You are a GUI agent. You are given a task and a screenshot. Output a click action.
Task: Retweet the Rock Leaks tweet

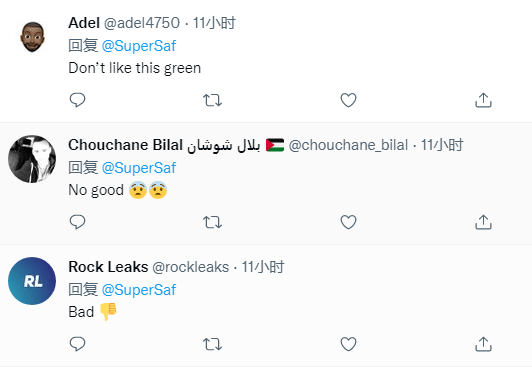[x=212, y=345]
